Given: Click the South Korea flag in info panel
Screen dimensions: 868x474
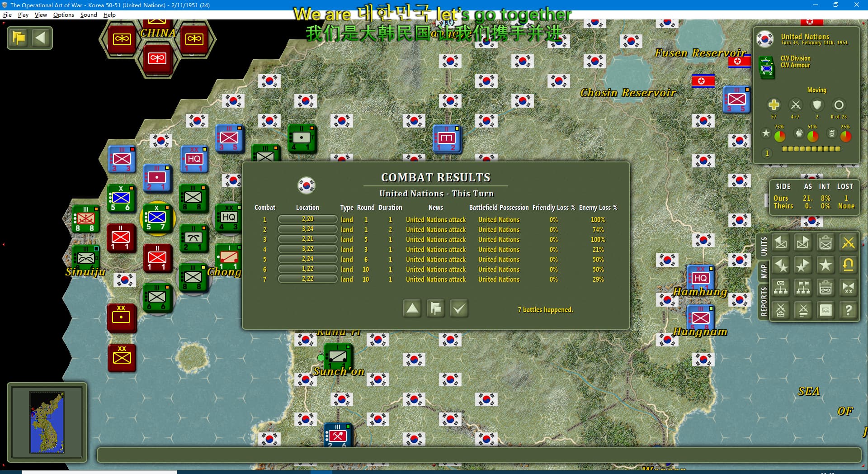Looking at the screenshot, I should pyautogui.click(x=765, y=39).
